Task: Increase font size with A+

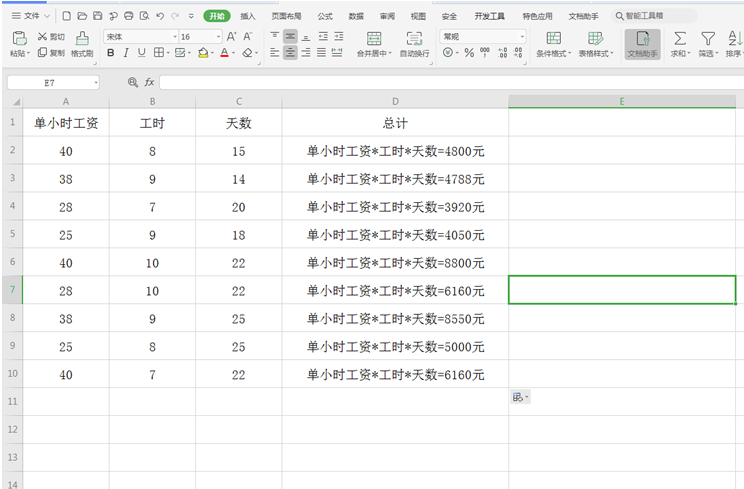Action: [x=231, y=37]
